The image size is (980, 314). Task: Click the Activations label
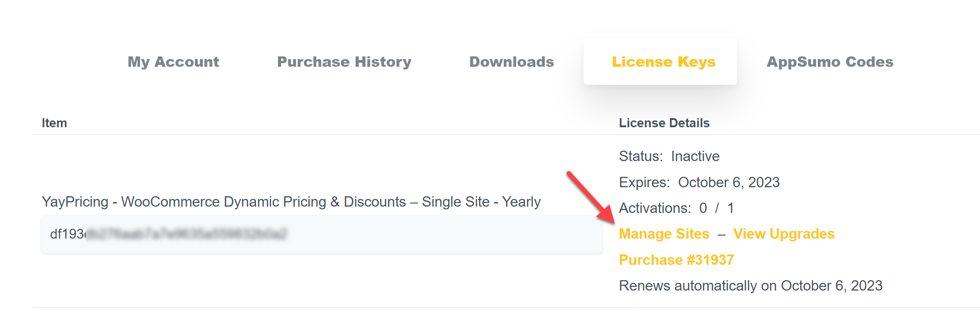[x=655, y=208]
